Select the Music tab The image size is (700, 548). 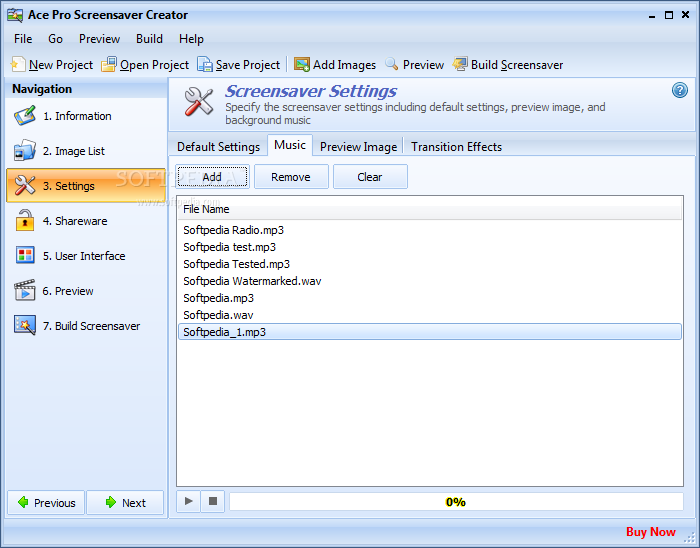click(290, 145)
